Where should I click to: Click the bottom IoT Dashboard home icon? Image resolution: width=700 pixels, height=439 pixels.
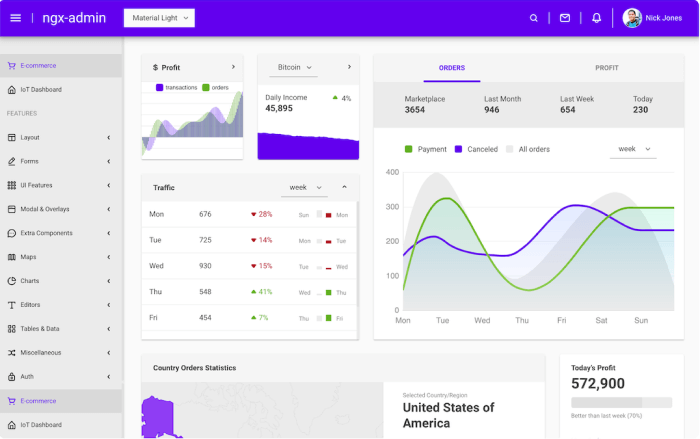click(12, 425)
